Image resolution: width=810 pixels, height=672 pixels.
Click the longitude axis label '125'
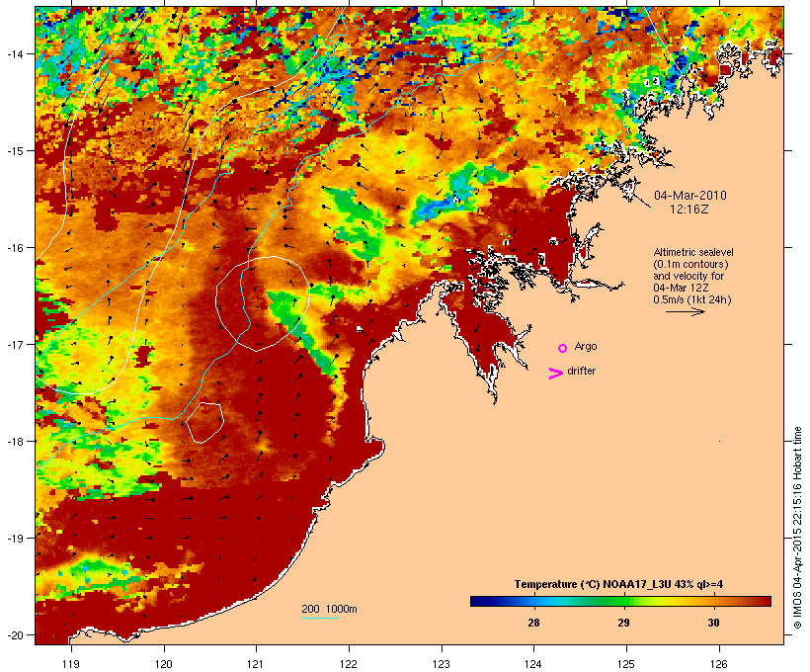click(626, 664)
